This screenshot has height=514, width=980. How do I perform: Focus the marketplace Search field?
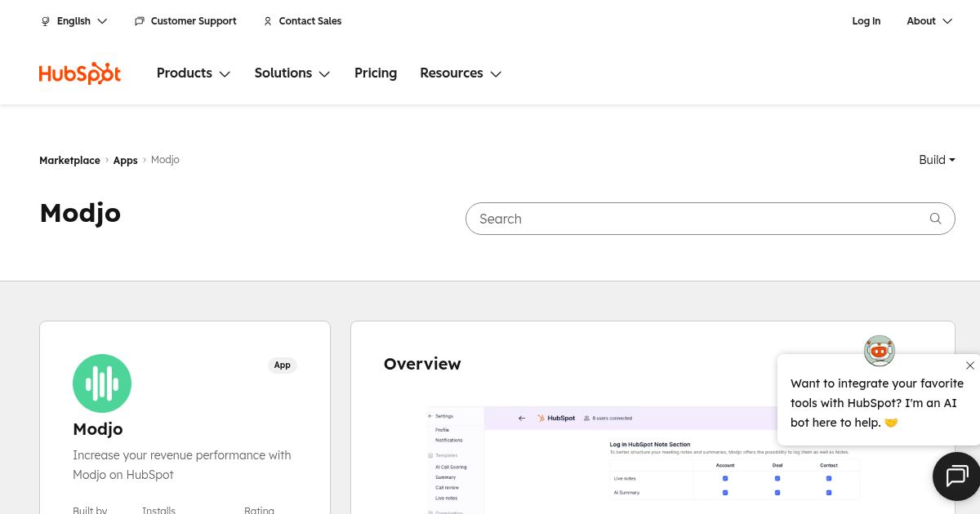tap(710, 219)
